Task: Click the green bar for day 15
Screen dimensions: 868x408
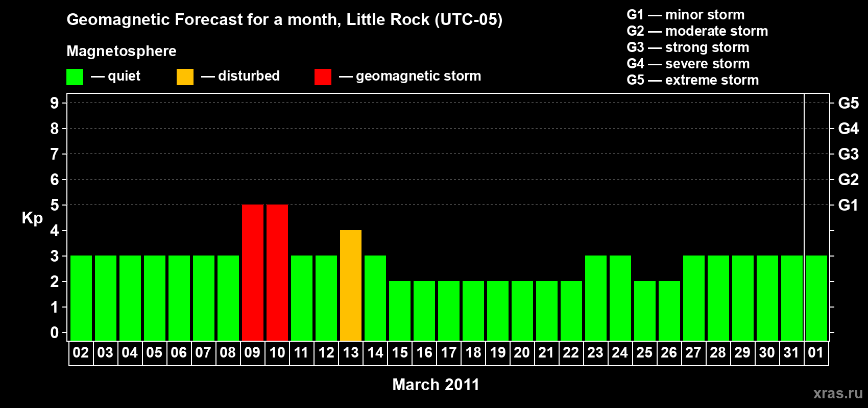Action: [400, 311]
